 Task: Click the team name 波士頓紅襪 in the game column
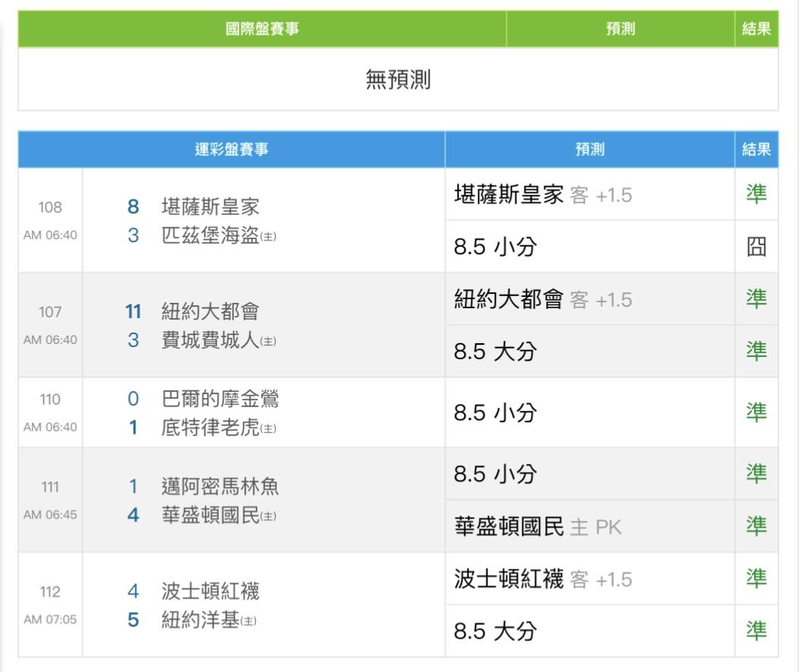pos(210,592)
